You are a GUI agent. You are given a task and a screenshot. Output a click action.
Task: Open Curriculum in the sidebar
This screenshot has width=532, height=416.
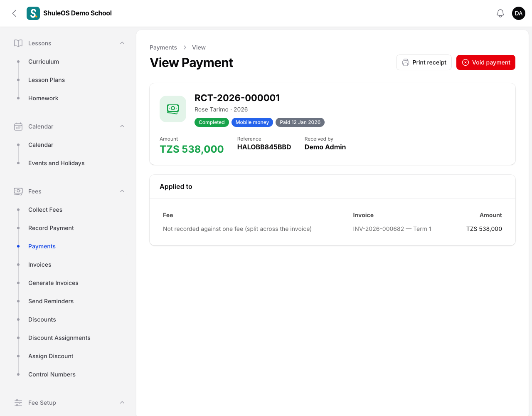tap(44, 62)
